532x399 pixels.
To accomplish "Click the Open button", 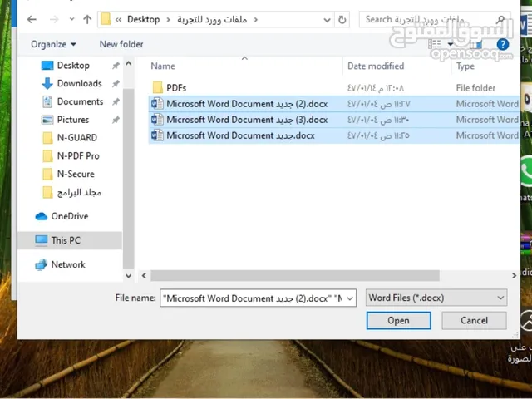I will (399, 321).
